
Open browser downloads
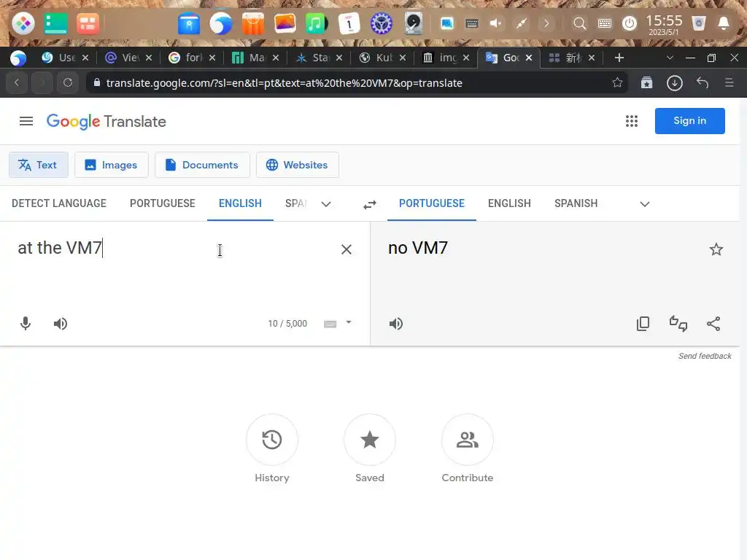675,83
